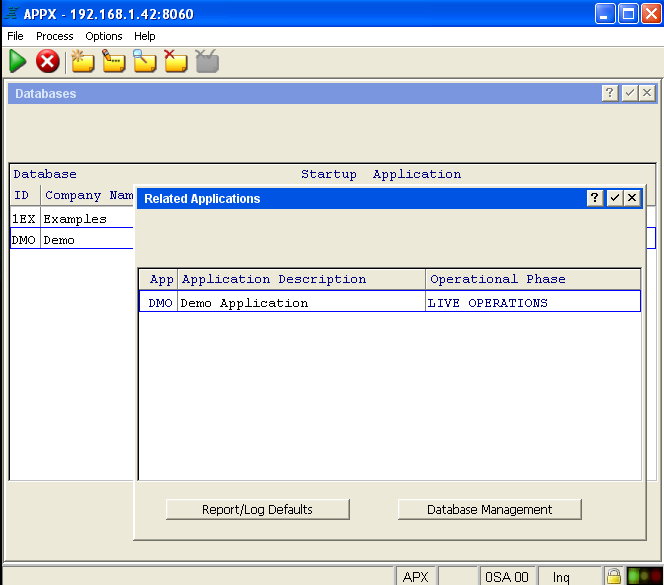Open the Help menu

(x=145, y=36)
